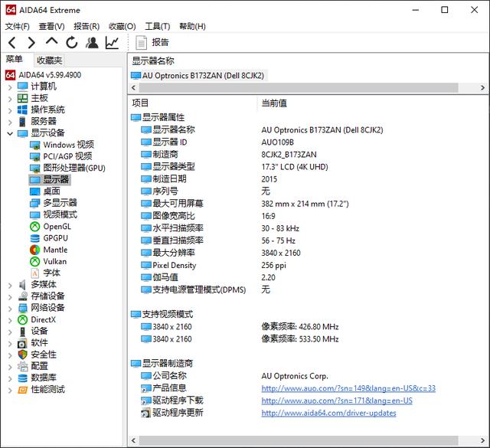Click the top list horizontal scrollbar right arrow

[x=483, y=87]
